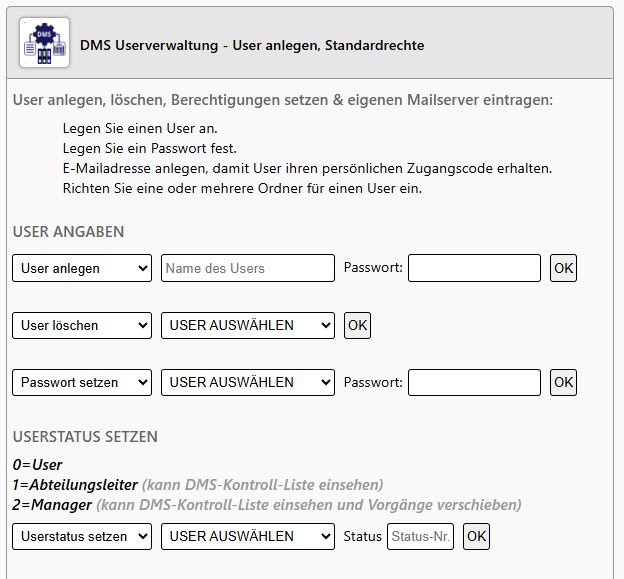Expand USER AUSWÄHLEN list beside Passwort setzen
This screenshot has width=624, height=579.
point(247,382)
